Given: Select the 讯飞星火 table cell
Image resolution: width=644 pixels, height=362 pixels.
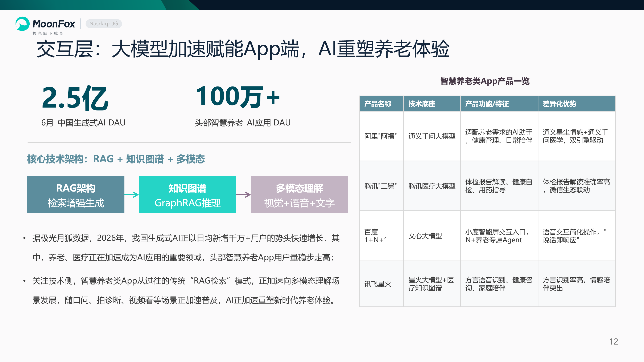Looking at the screenshot, I should point(381,284).
